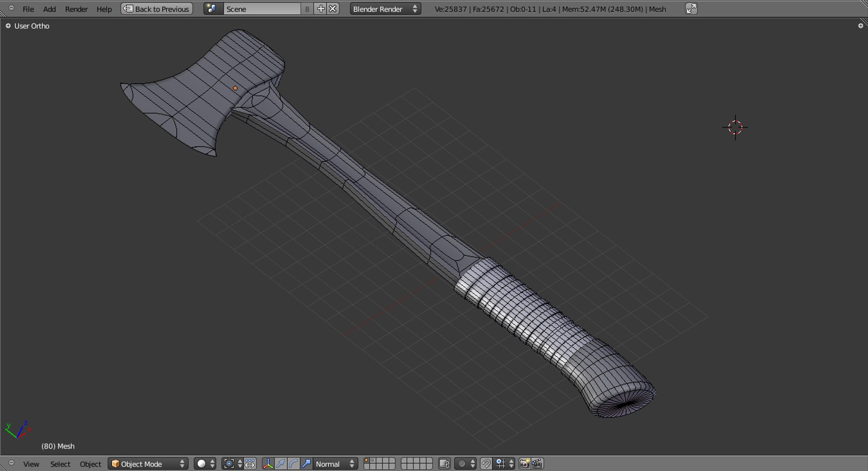This screenshot has width=868, height=471.
Task: Click Back to Previous button
Action: pos(157,9)
